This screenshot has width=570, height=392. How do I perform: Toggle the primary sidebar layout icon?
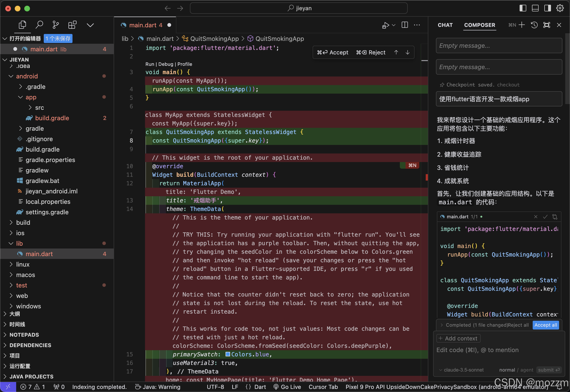[x=523, y=8]
